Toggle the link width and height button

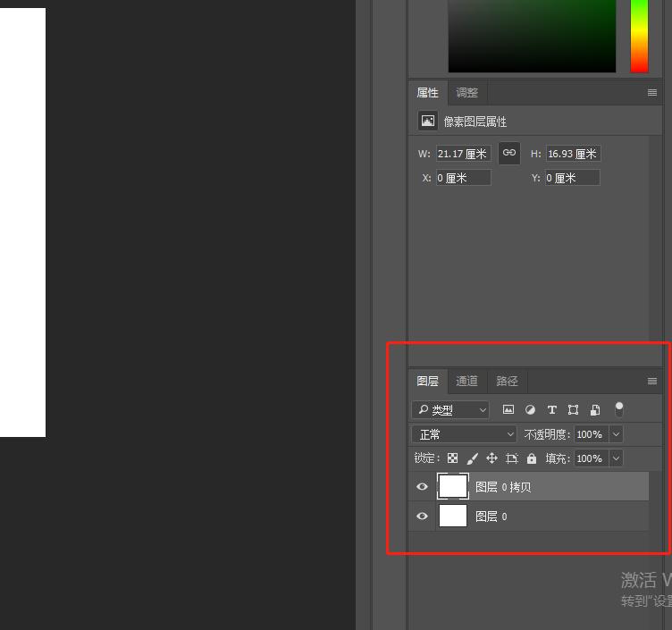pos(508,153)
